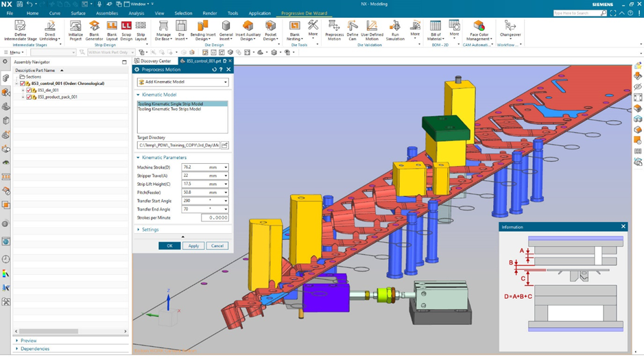
Task: Open Strip Layout tool
Action: (141, 31)
